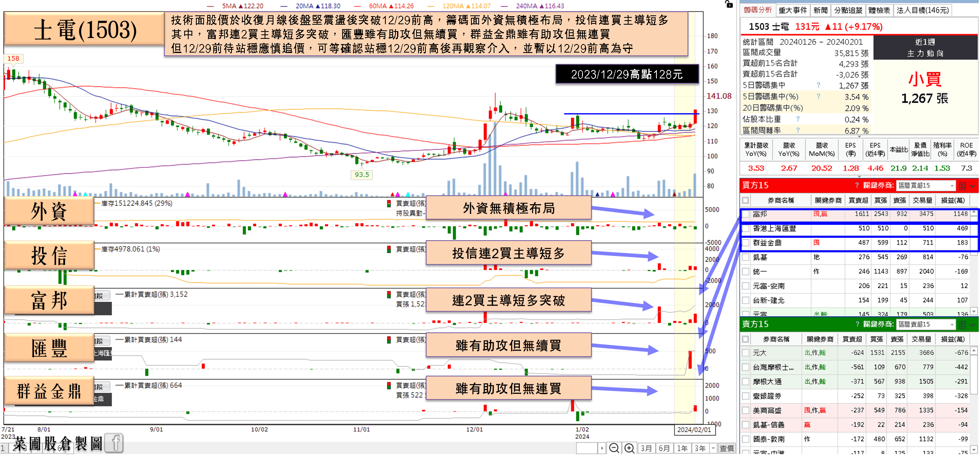The height and width of the screenshot is (465, 980).
Task: Set chart range to 3年
Action: (700, 448)
